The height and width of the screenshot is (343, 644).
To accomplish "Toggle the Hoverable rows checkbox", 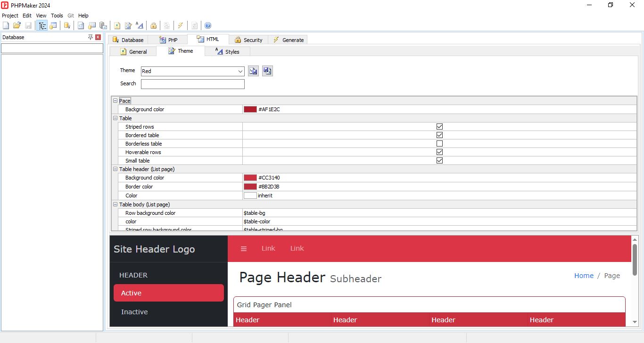I will [439, 152].
